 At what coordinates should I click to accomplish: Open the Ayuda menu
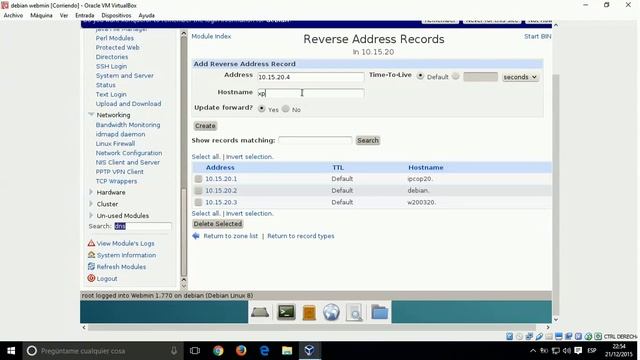coord(147,15)
